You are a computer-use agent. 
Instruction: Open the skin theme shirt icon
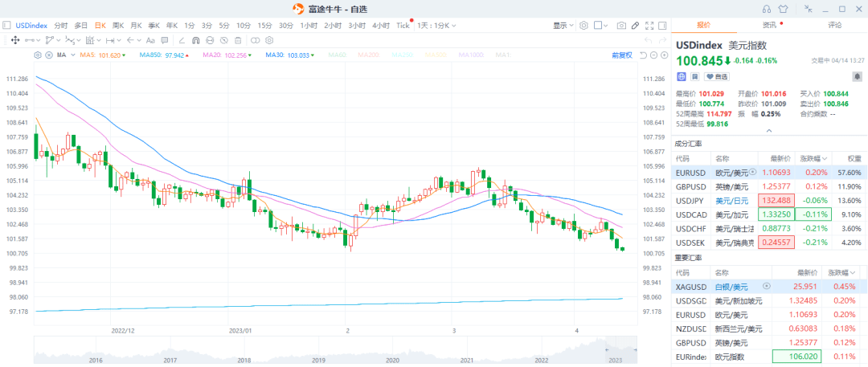click(x=783, y=9)
